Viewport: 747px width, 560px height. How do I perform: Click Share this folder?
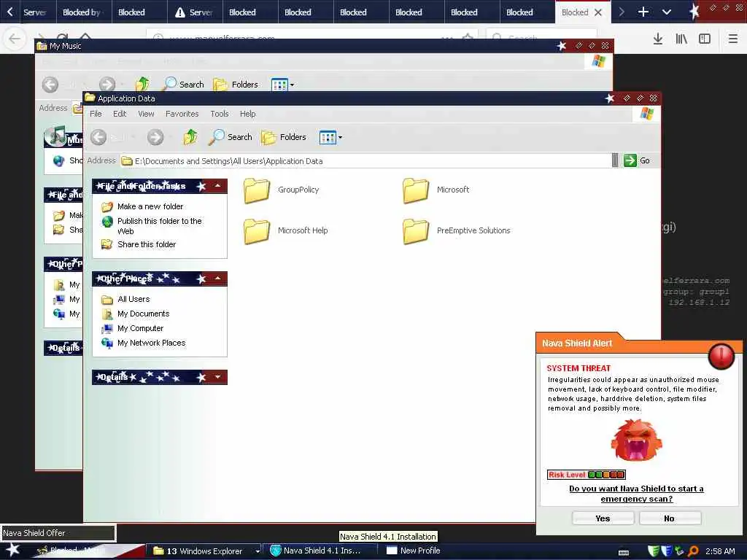pos(147,245)
